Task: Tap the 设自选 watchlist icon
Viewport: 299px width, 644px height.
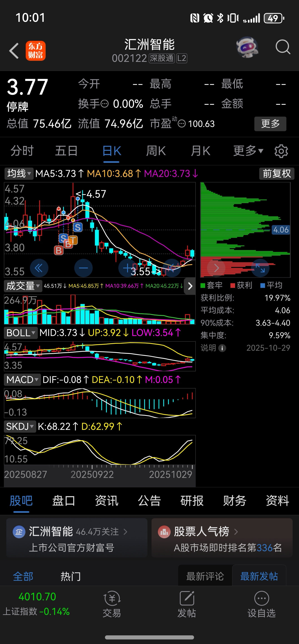Action: point(262,598)
